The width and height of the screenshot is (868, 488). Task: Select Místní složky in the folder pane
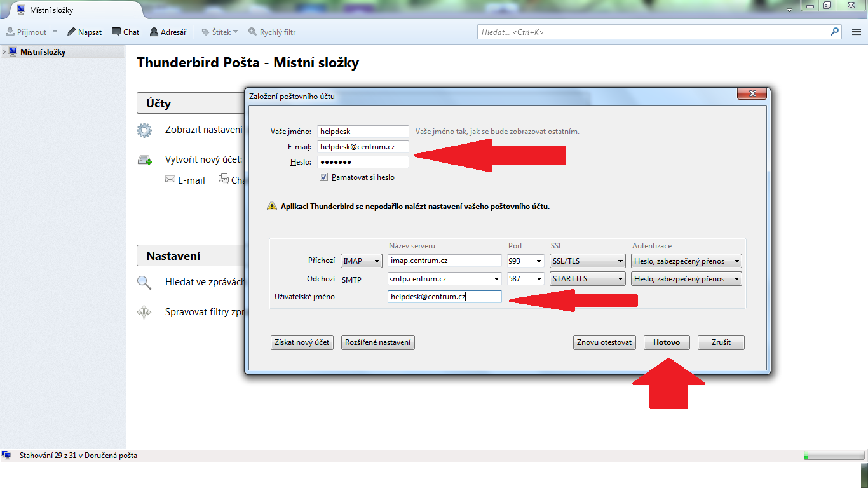[43, 52]
